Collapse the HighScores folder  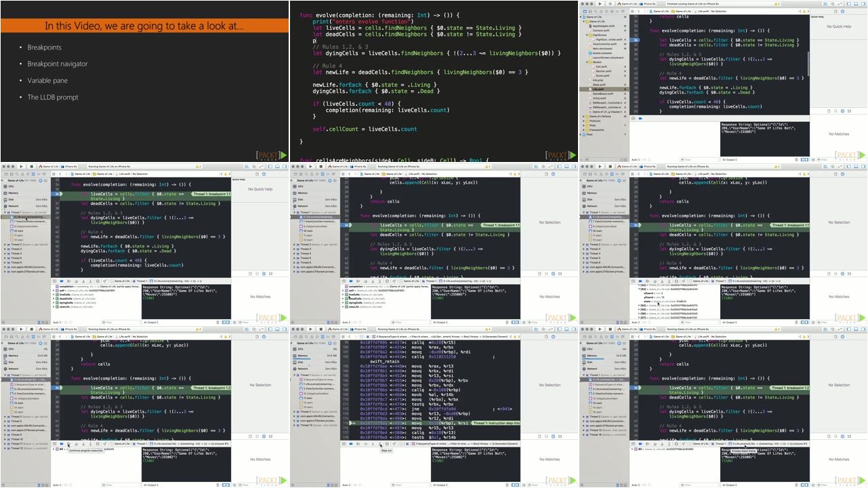(587, 35)
